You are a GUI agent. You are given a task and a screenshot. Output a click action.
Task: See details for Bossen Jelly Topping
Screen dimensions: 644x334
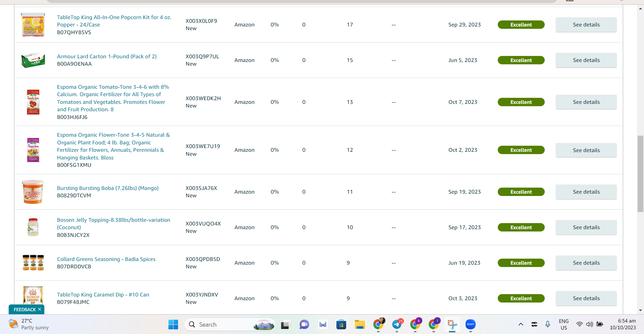[x=586, y=227]
